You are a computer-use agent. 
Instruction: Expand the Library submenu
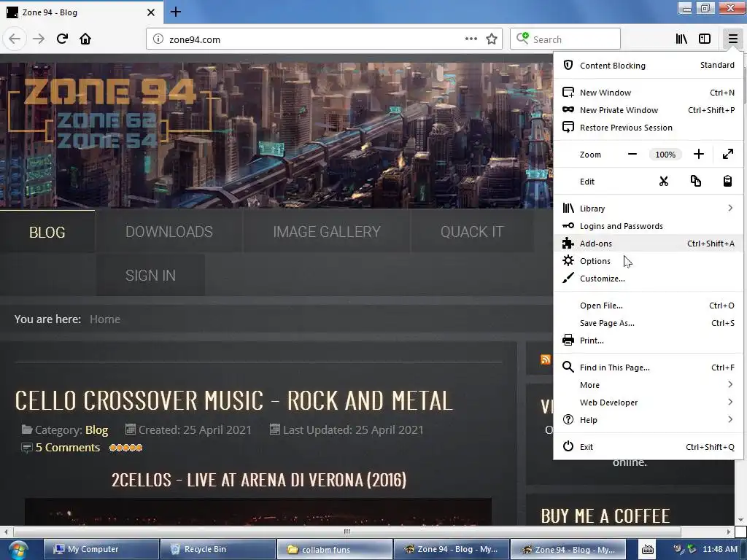[x=648, y=209]
